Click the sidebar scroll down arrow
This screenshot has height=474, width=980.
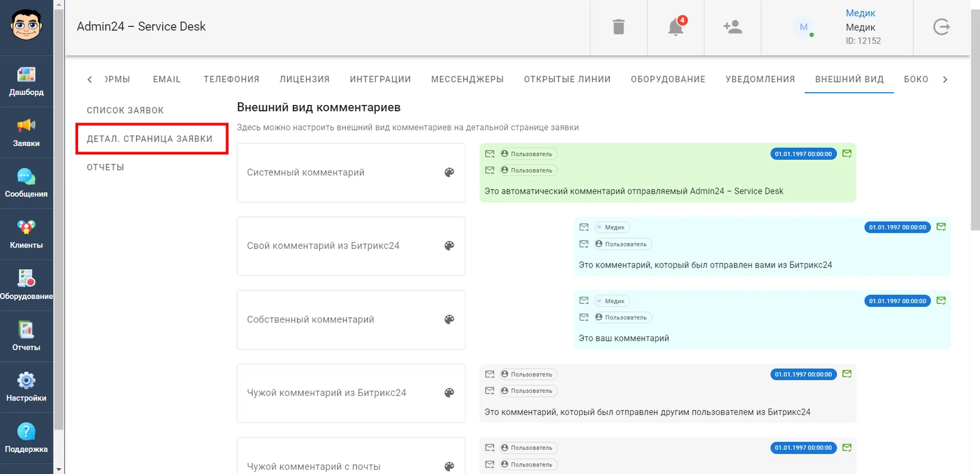[59, 469]
